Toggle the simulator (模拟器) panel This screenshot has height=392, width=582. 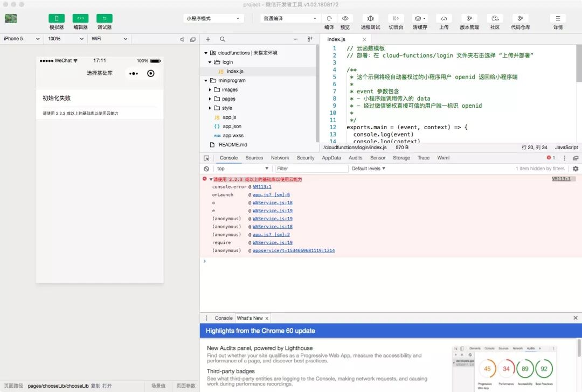click(57, 18)
